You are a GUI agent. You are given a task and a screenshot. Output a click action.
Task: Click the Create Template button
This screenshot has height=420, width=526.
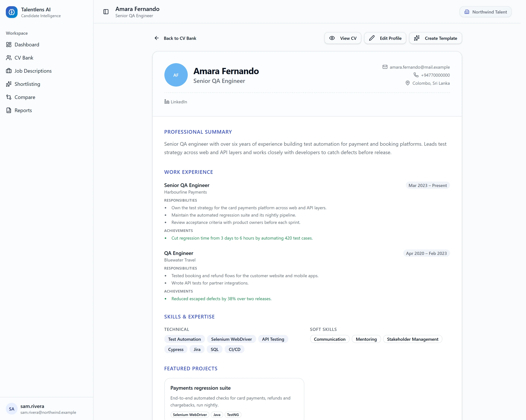pos(435,38)
